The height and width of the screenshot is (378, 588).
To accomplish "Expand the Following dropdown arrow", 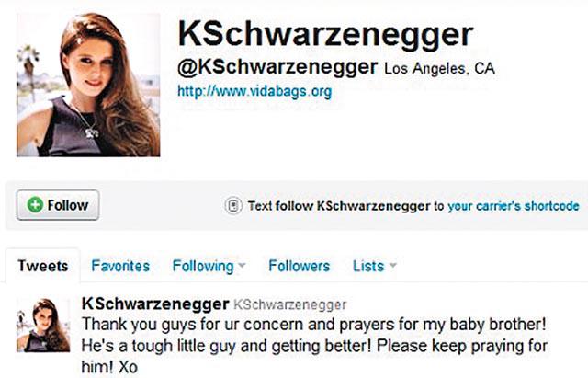I will 242,265.
